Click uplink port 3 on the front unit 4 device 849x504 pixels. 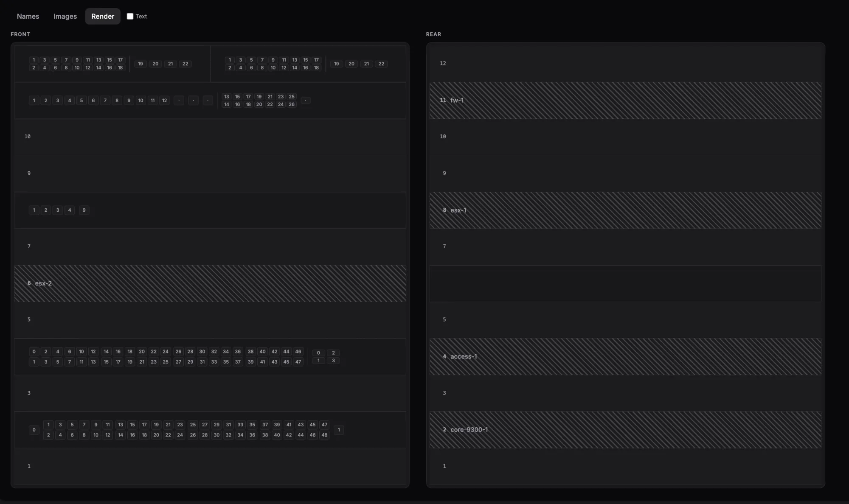(333, 361)
